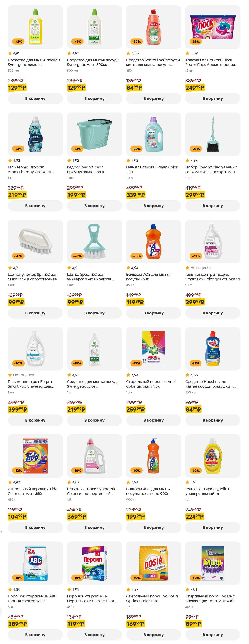Click the -33% discount badge on Aroma Drop gel
The width and height of the screenshot is (249, 644).
point(18,149)
